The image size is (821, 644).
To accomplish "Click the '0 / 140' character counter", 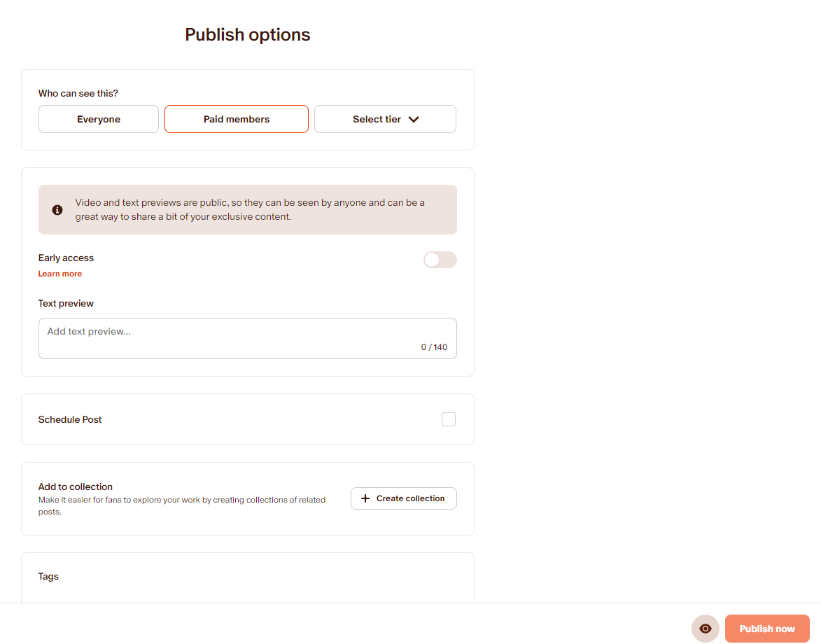I will point(434,347).
